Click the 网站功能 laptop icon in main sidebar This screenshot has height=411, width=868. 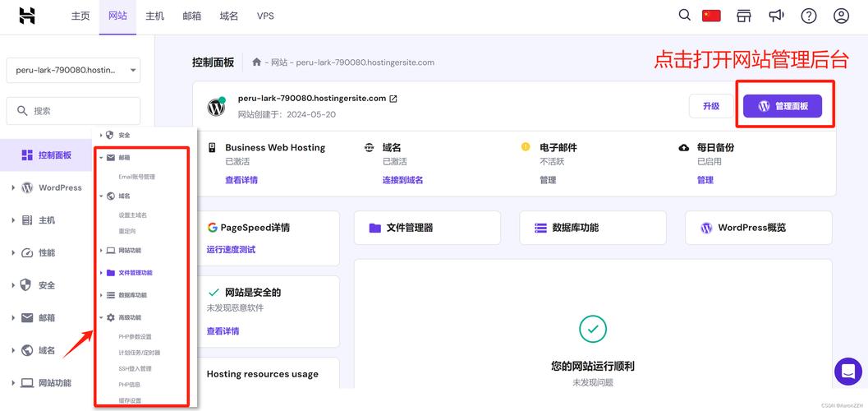(27, 383)
